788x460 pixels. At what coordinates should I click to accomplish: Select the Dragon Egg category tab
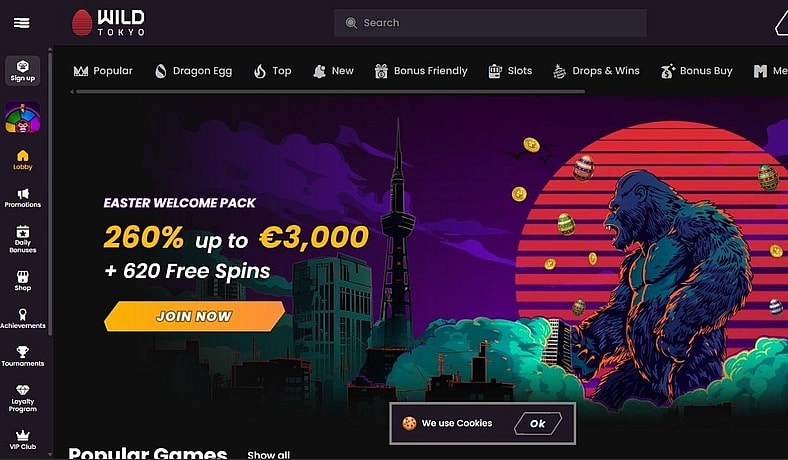click(193, 71)
